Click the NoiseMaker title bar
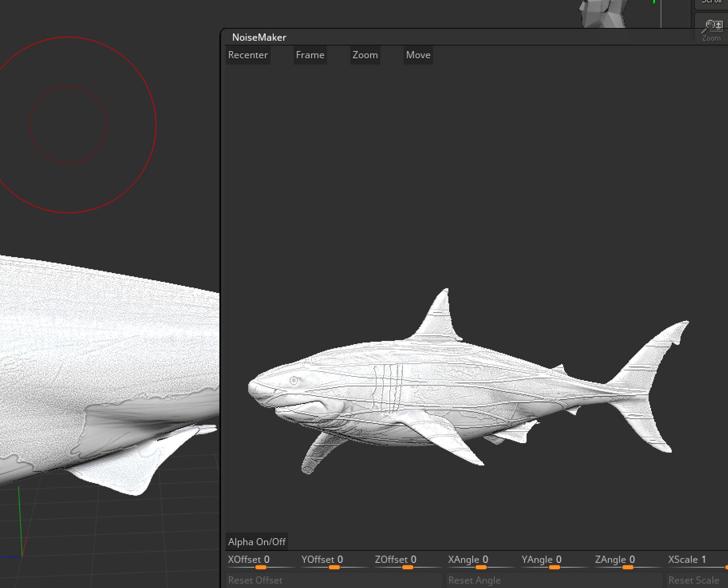 (259, 37)
